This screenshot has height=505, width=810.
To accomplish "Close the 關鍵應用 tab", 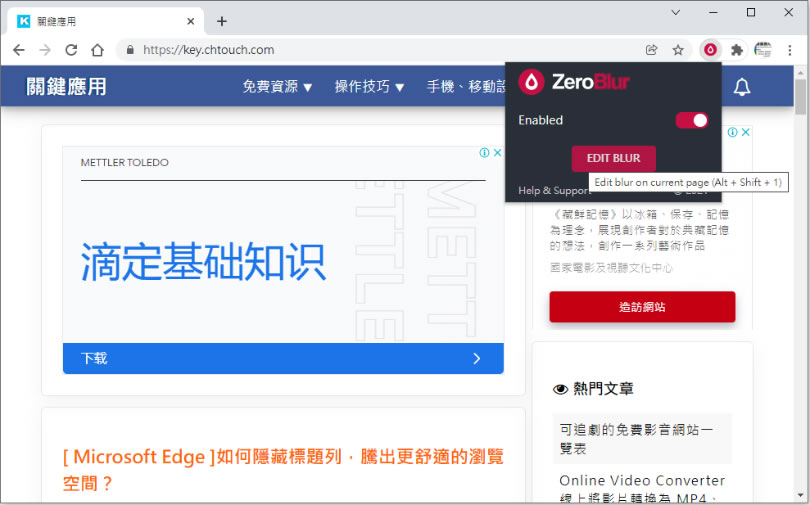I will point(191,21).
